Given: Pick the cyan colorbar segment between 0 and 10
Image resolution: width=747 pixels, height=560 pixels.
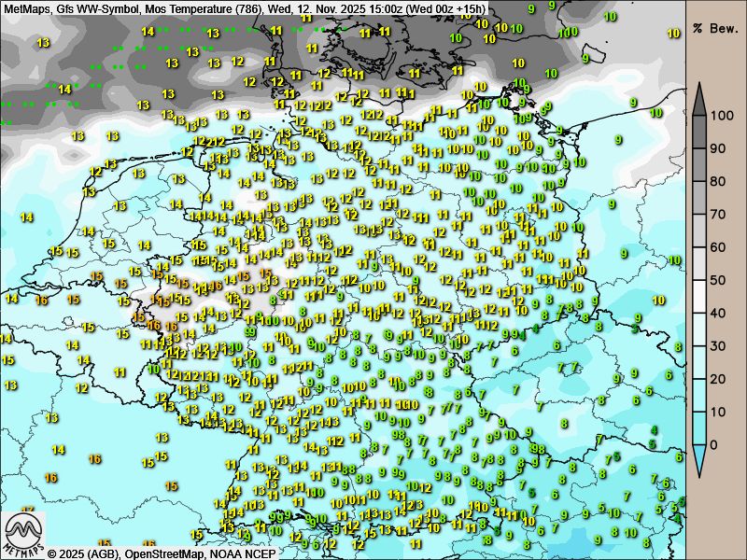Looking at the screenshot, I should 699,428.
